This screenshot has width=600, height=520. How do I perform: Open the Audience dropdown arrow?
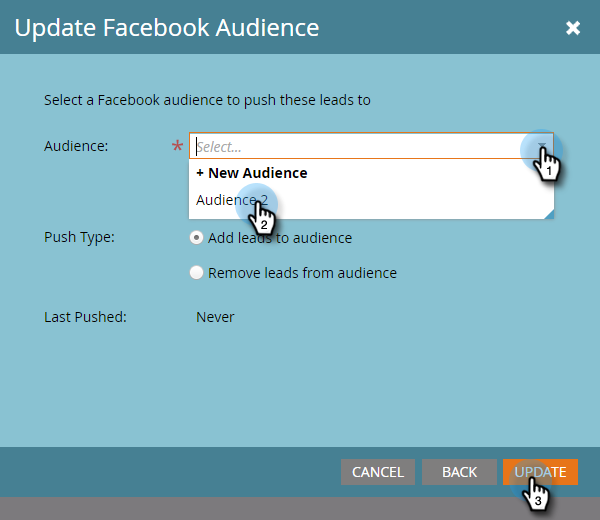pos(542,146)
